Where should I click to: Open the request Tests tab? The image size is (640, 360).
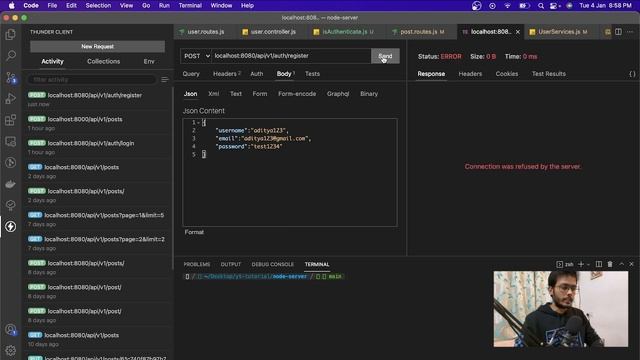coord(312,74)
